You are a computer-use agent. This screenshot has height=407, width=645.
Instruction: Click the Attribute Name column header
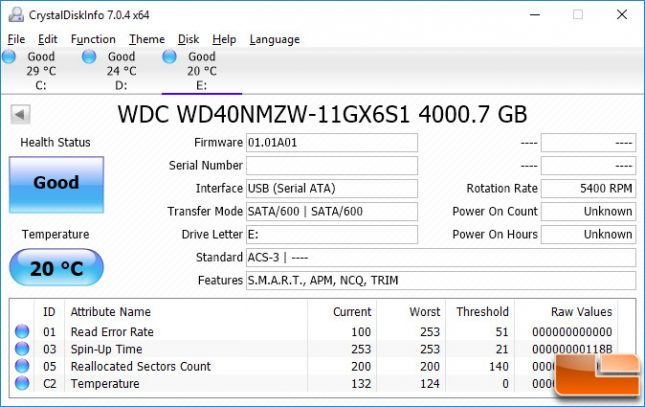click(111, 312)
